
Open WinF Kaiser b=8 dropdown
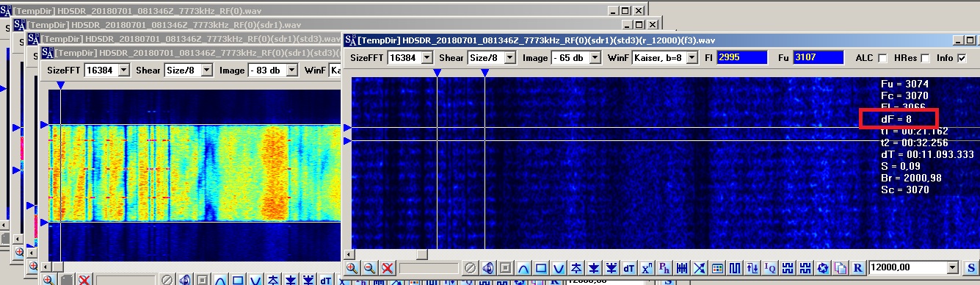coord(692,57)
